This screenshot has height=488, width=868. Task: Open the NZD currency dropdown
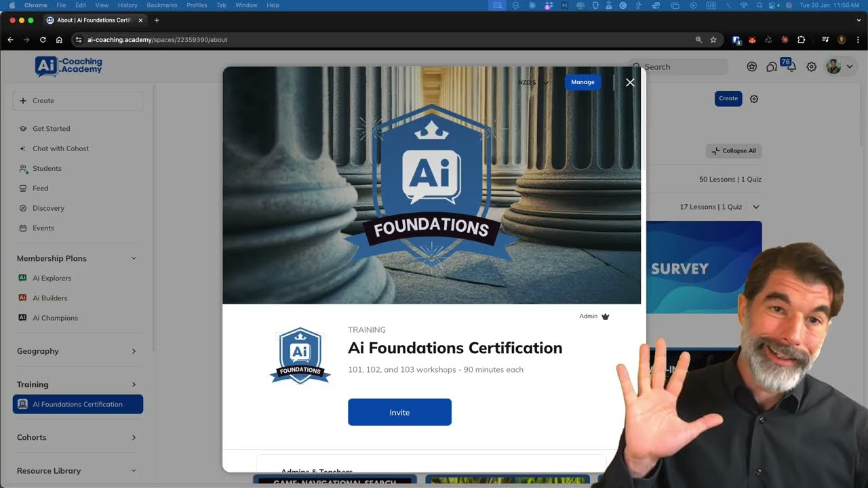click(533, 83)
